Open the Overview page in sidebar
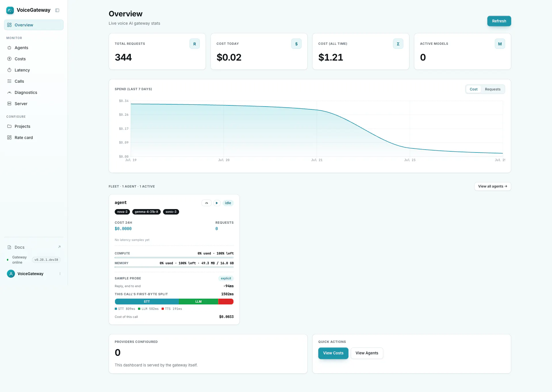This screenshot has width=552, height=392. 34,25
